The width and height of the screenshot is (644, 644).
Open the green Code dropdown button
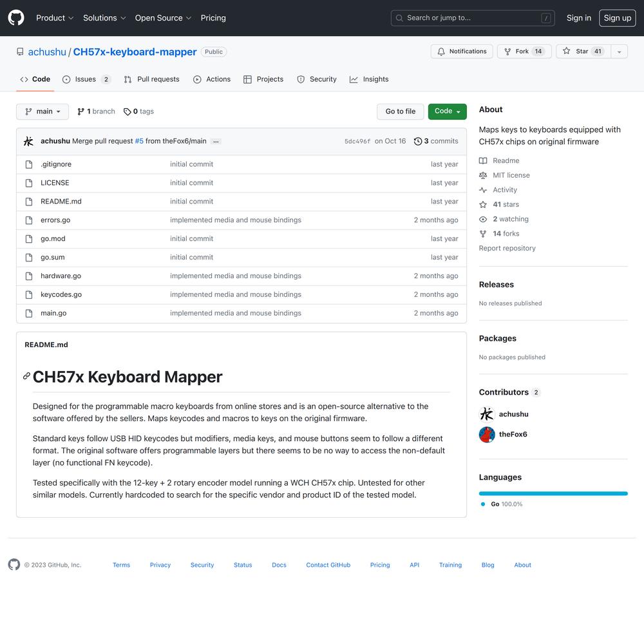click(448, 111)
